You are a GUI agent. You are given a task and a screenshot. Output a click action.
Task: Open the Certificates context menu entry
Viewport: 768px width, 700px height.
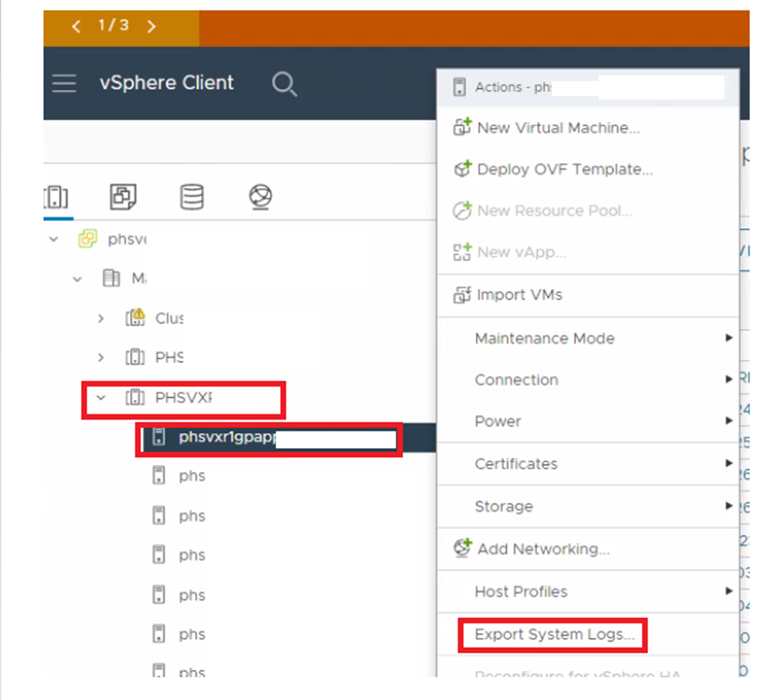518,464
